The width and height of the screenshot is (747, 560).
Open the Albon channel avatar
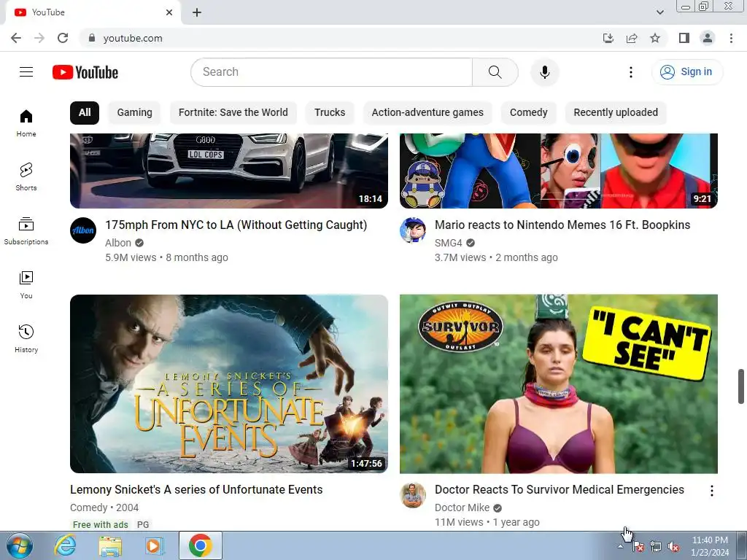point(83,230)
